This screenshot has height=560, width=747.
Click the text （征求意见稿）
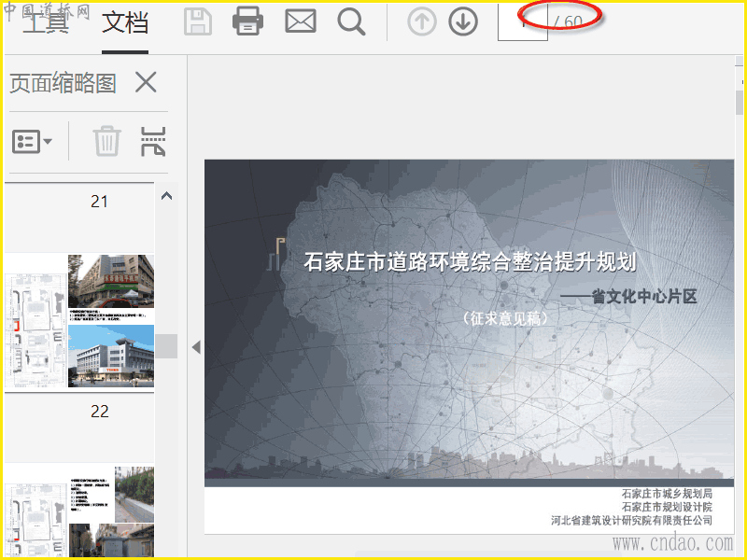[x=505, y=318]
